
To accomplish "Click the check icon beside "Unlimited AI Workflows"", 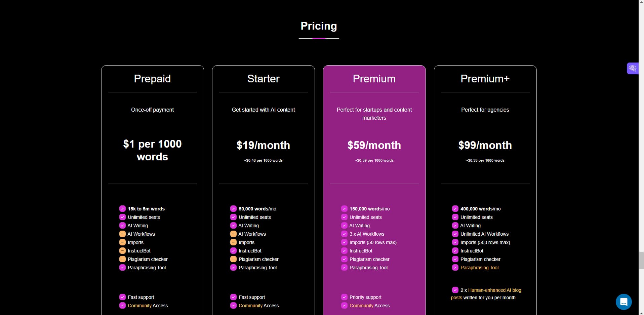I will point(455,234).
